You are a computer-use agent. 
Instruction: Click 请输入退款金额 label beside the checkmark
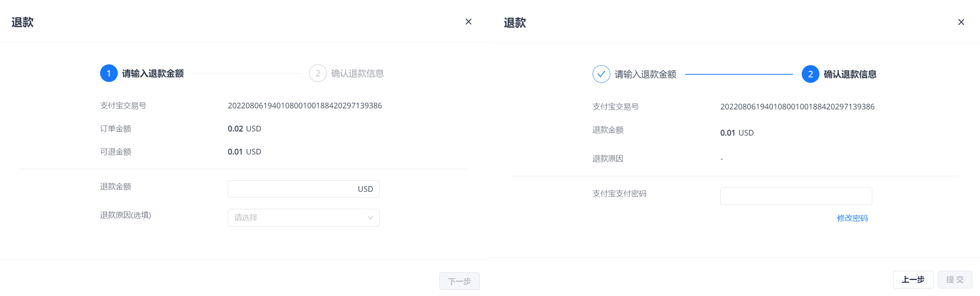645,74
